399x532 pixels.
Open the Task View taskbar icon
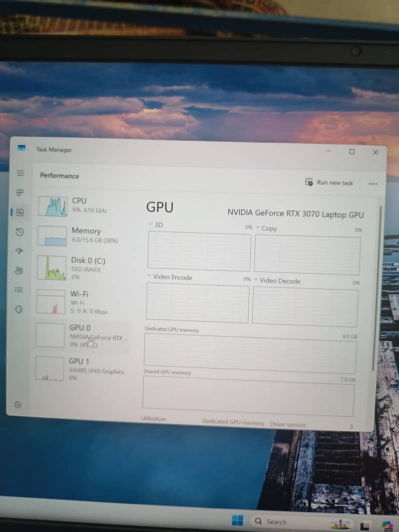tap(365, 526)
